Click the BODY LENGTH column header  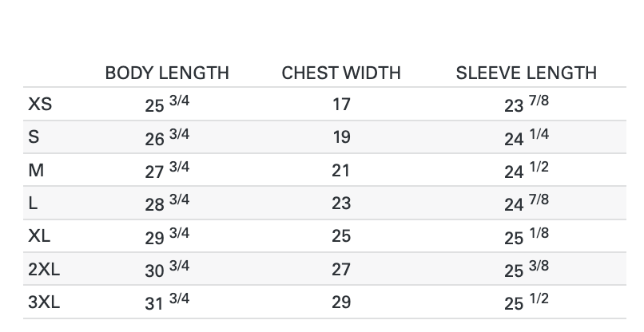(167, 73)
